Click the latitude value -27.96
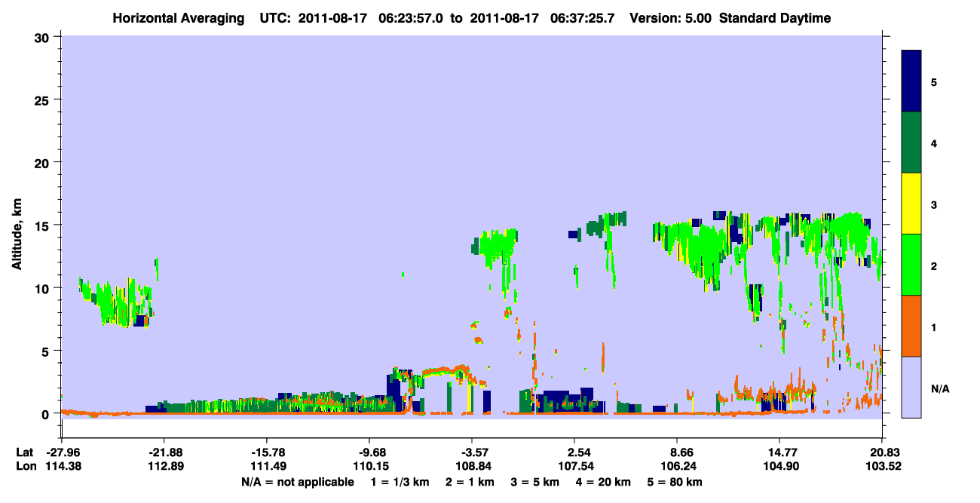This screenshot has height=503, width=980. point(62,452)
